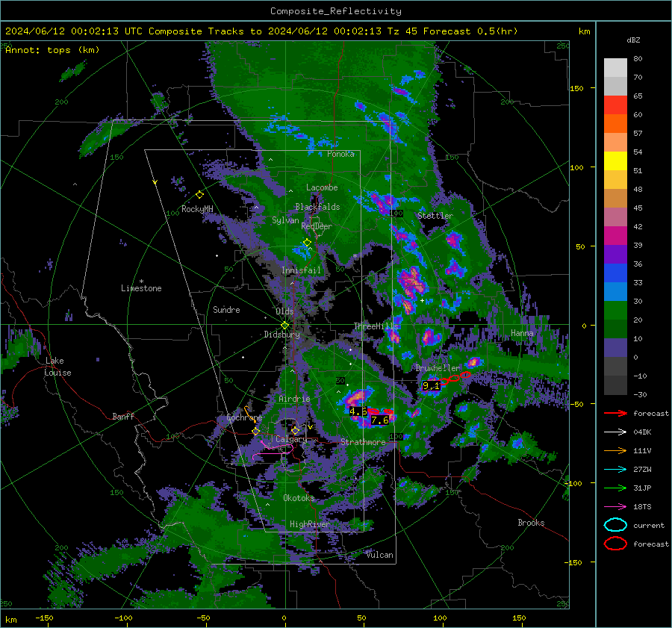The width and height of the screenshot is (672, 628).
Task: Select the green 31JP track arrow
Action: (x=615, y=488)
